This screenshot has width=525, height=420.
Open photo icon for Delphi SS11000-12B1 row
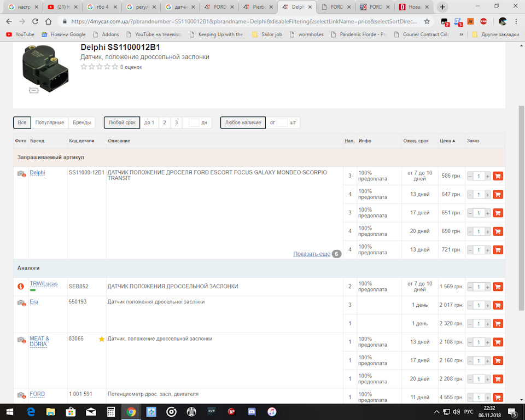(21, 173)
